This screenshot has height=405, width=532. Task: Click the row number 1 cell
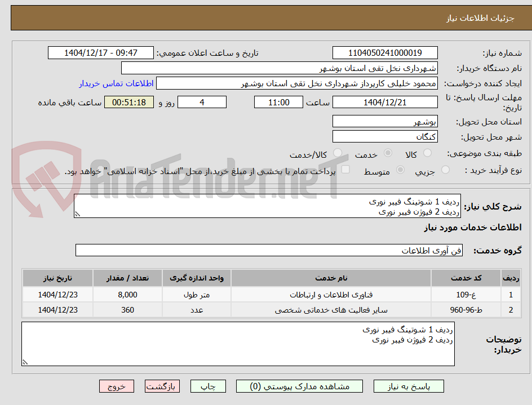[511, 295]
